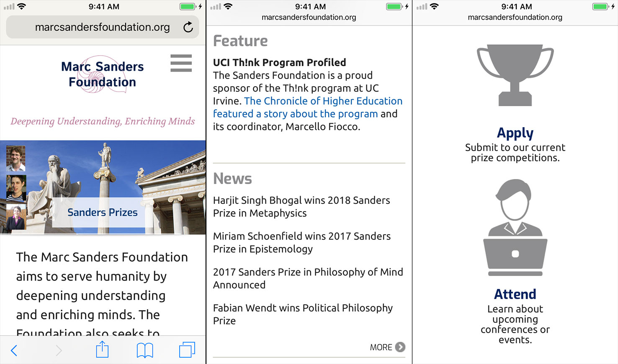
Task: Open 2017 Philosophy of Mind announcement
Action: [308, 278]
